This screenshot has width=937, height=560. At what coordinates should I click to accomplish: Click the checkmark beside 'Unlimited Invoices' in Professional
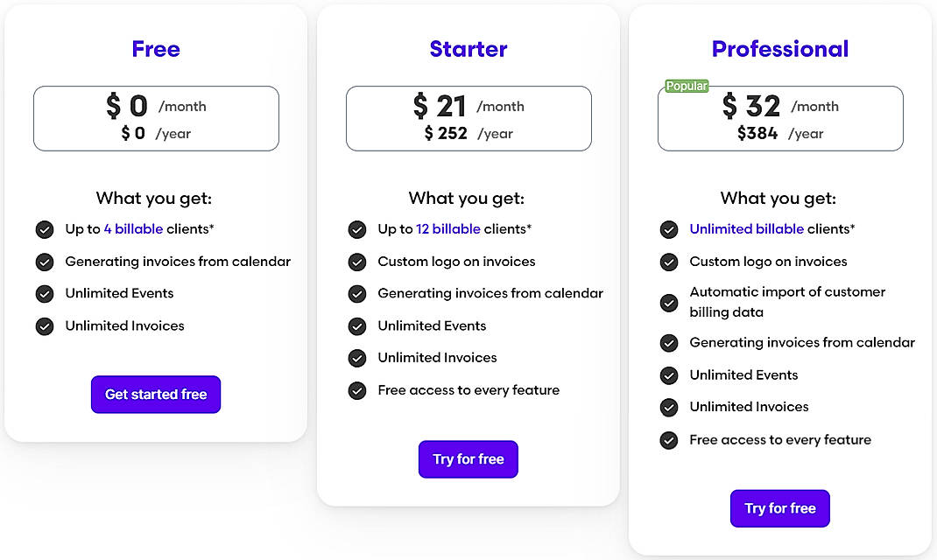click(x=669, y=407)
